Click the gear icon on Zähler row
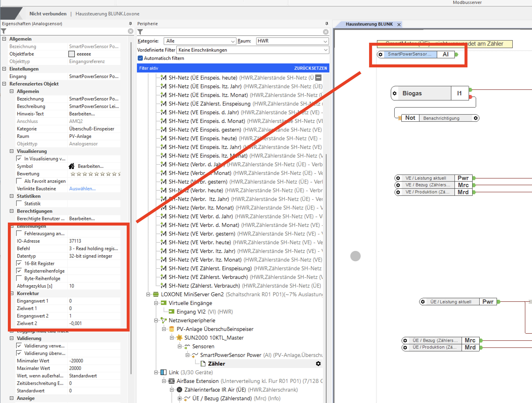The image size is (532, 403). (318, 364)
